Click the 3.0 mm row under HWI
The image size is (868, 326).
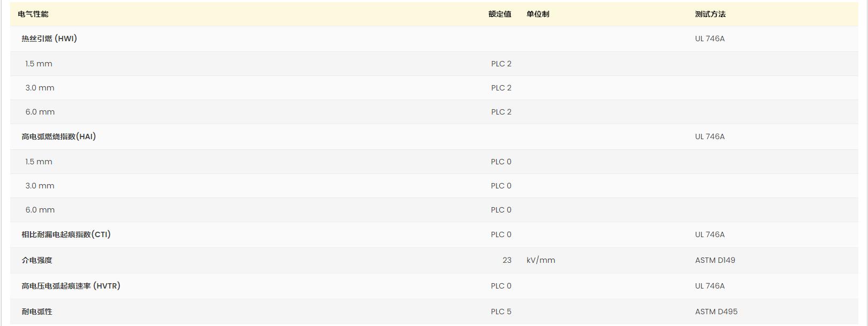click(434, 88)
